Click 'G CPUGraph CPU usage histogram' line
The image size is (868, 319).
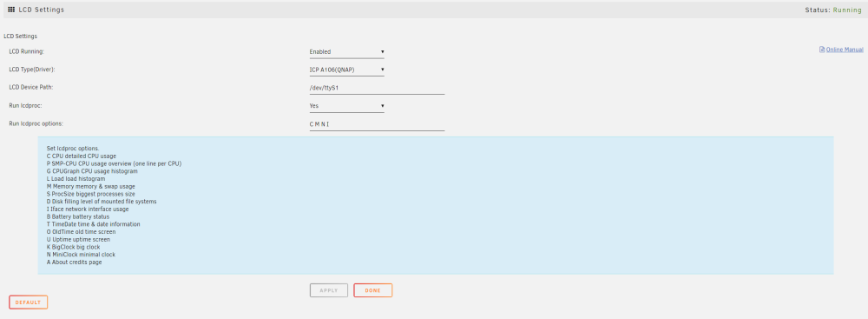coord(92,171)
